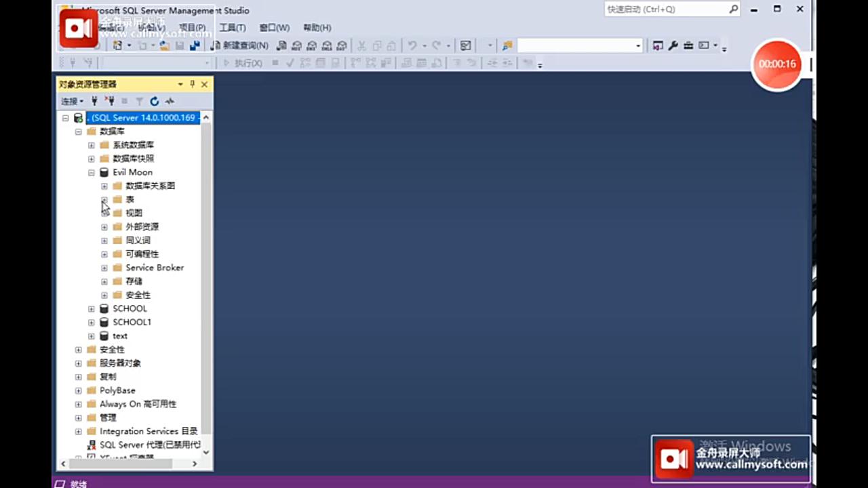
Task: Select the 同义词 folder
Action: (x=138, y=241)
